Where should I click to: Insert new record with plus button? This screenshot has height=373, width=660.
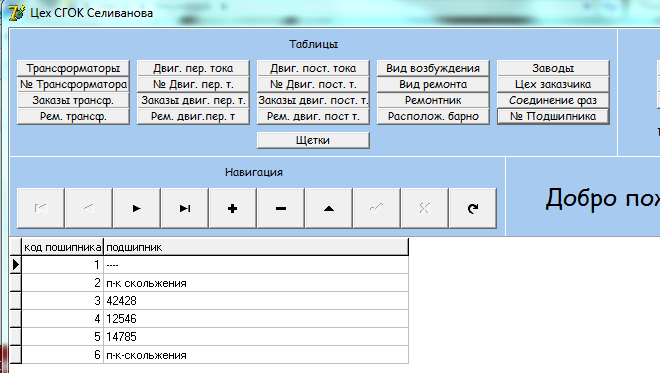tap(232, 208)
